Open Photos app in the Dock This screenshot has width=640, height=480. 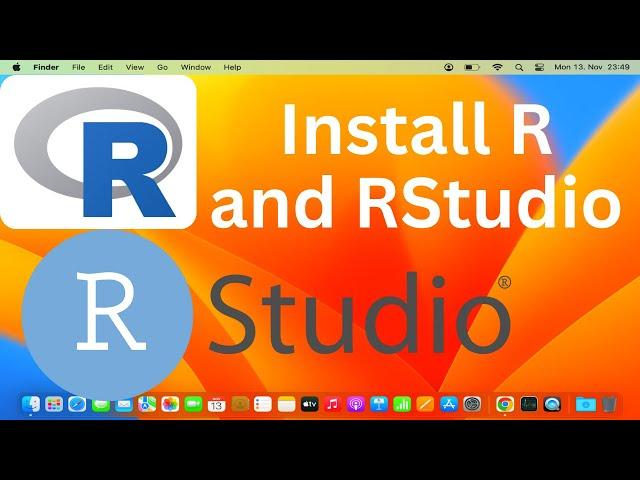[x=170, y=404]
